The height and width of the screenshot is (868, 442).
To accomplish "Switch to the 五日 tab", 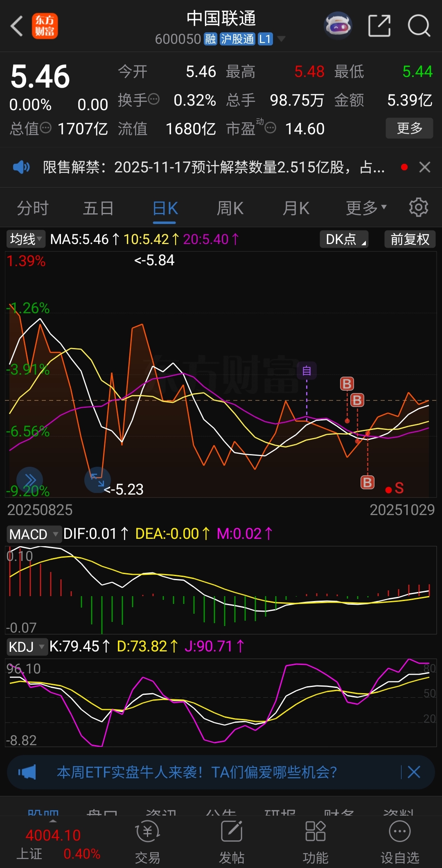I will [x=98, y=208].
